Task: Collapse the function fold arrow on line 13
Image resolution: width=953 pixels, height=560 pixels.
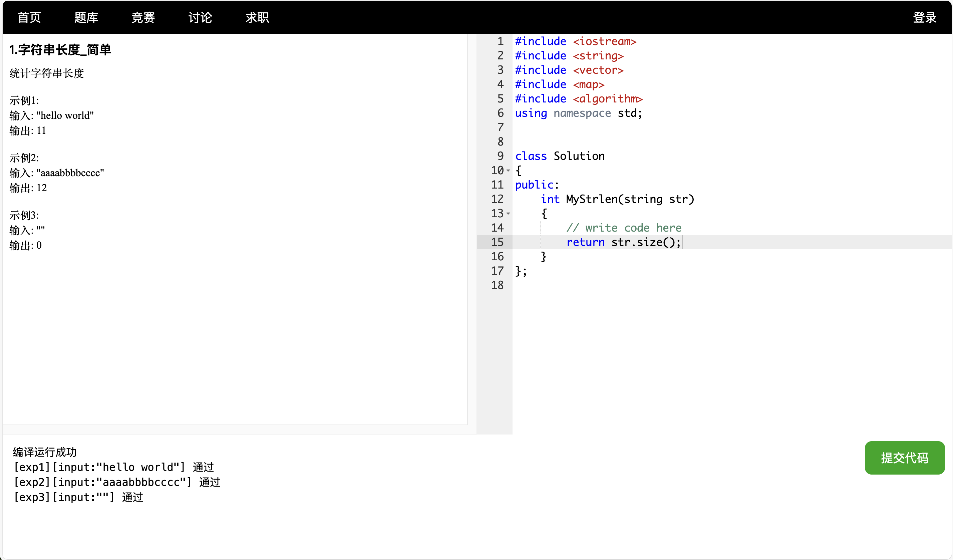Action: click(x=508, y=214)
